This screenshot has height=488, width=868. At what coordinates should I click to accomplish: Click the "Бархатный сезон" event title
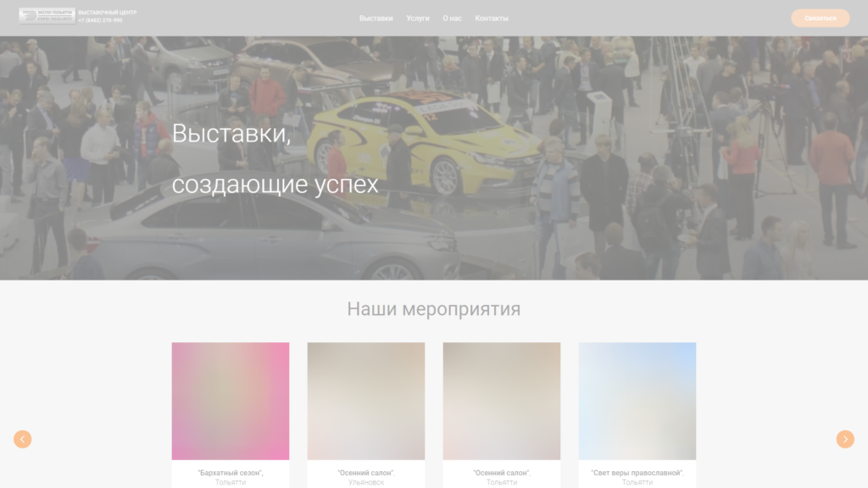coord(231,473)
